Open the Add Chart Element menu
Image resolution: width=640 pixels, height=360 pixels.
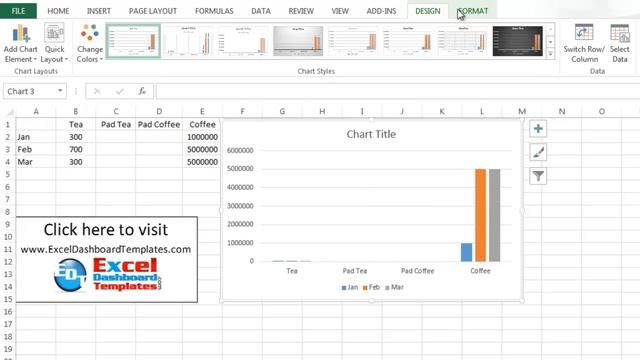(20, 43)
